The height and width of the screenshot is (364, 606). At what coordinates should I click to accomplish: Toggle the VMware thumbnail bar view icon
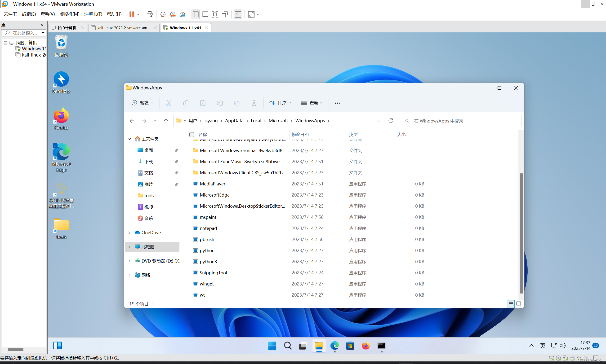click(x=205, y=14)
